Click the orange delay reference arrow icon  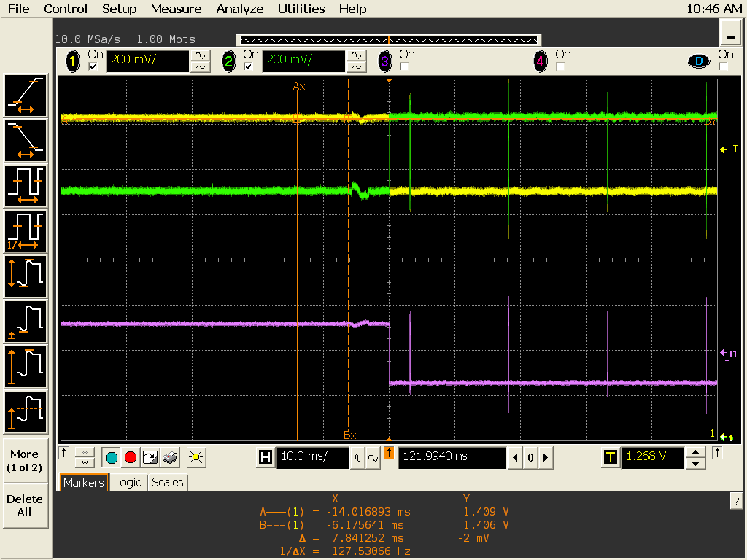[x=389, y=453]
